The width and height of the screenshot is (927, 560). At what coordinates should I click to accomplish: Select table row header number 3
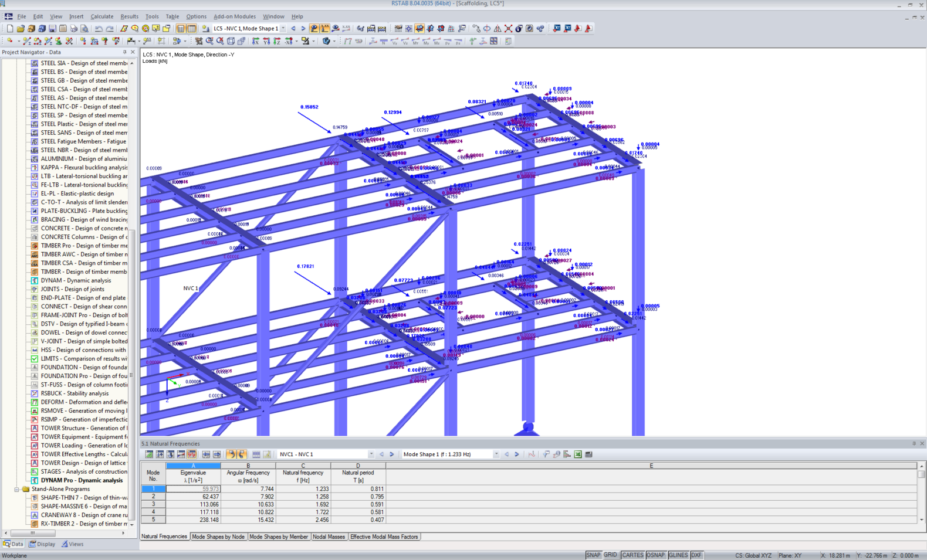click(x=153, y=504)
